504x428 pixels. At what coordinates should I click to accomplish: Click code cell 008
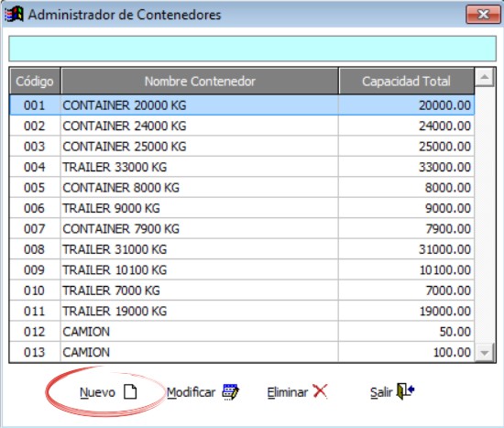[x=35, y=249]
